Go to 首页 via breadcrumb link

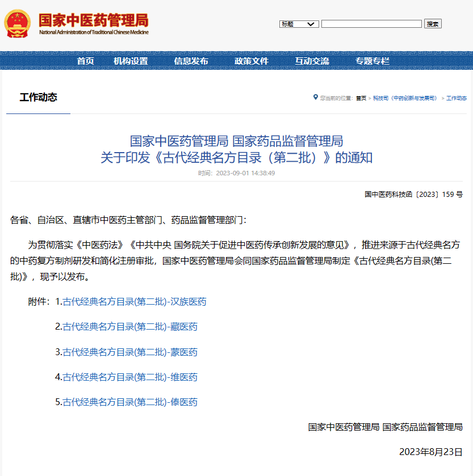point(361,98)
